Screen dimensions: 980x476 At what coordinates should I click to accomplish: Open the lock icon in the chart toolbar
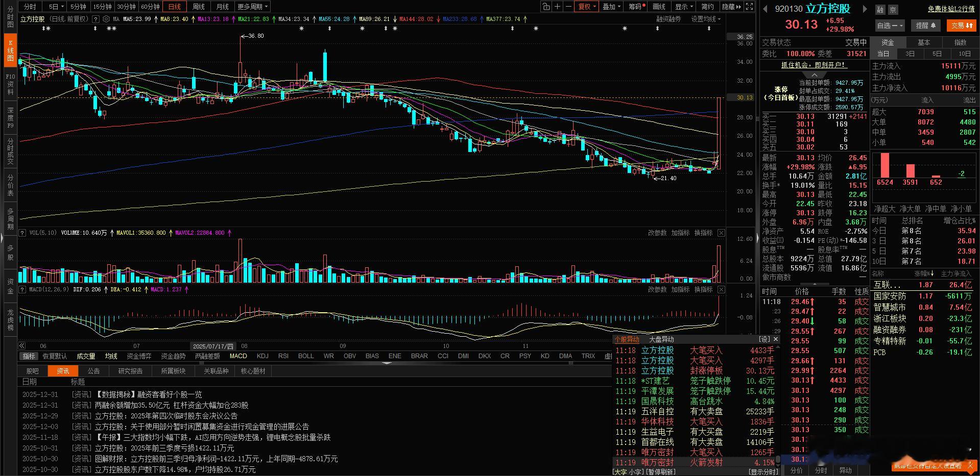pyautogui.click(x=546, y=7)
